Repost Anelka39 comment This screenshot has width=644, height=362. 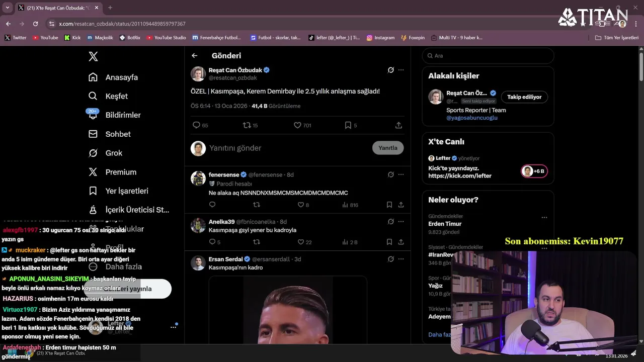tap(257, 242)
